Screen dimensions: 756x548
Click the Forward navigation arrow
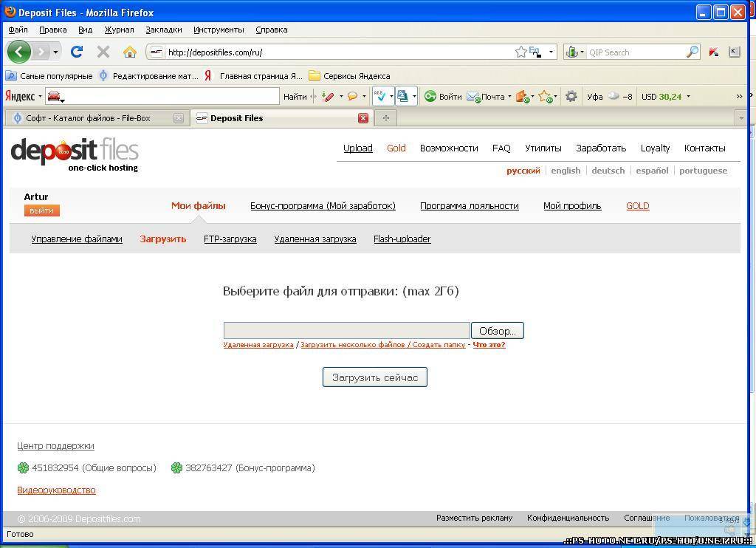pos(41,52)
